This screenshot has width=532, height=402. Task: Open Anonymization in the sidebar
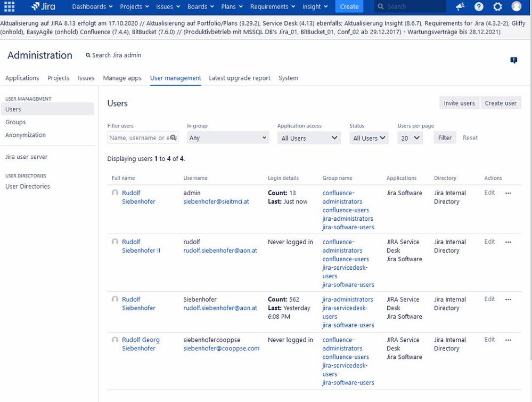(26, 135)
